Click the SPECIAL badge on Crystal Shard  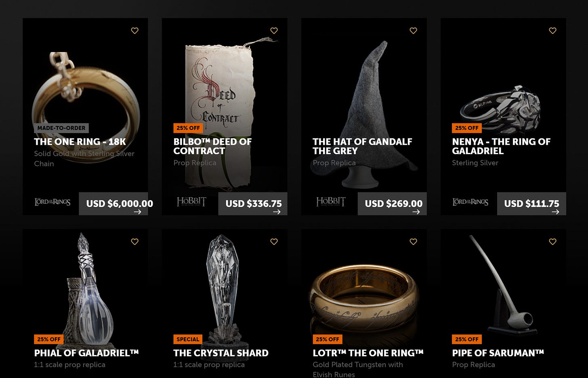[x=188, y=339]
